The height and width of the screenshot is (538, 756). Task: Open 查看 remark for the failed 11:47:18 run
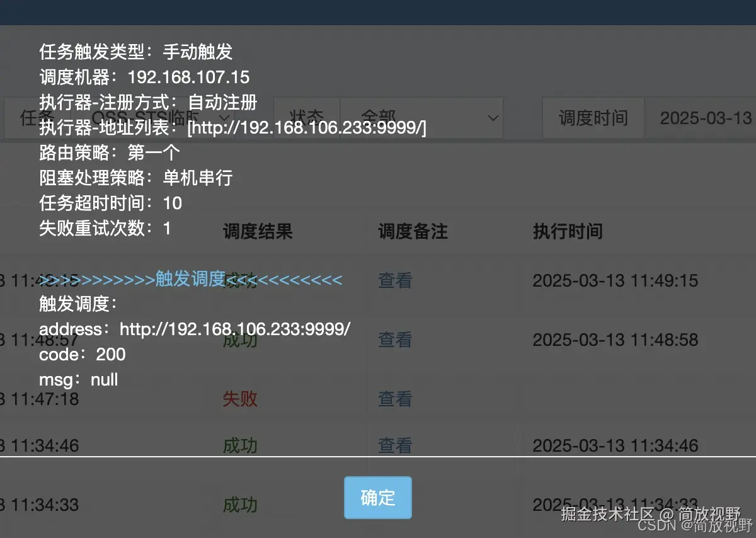point(394,399)
